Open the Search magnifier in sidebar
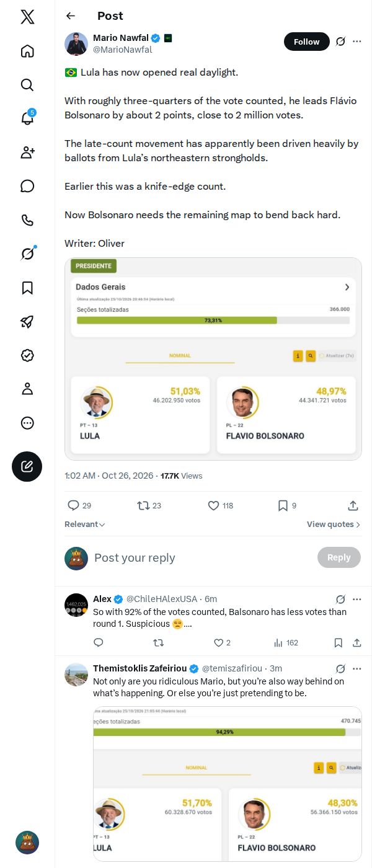 [27, 85]
